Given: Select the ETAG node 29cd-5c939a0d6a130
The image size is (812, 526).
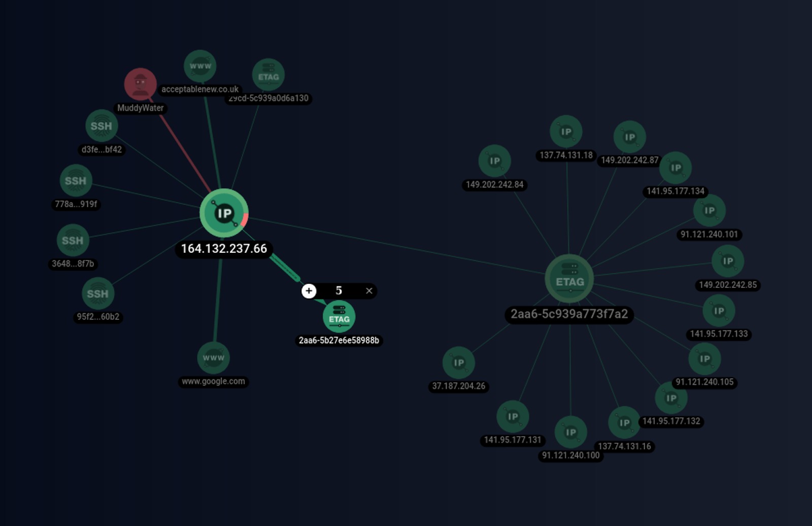Looking at the screenshot, I should point(268,75).
